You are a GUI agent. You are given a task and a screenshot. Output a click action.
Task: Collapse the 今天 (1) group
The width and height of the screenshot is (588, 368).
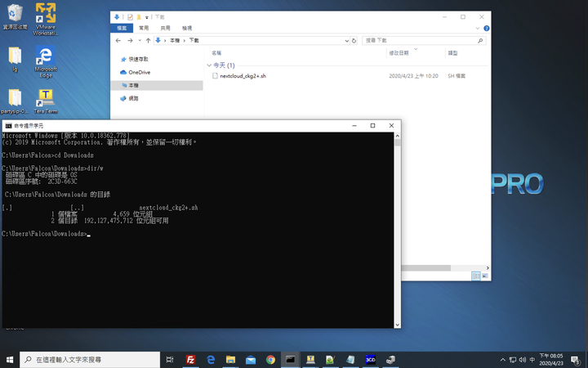(209, 65)
